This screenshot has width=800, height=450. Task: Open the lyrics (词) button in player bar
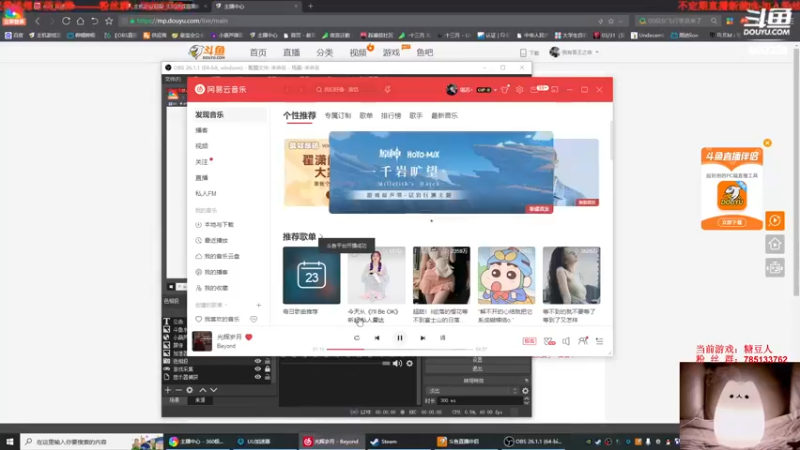(442, 338)
